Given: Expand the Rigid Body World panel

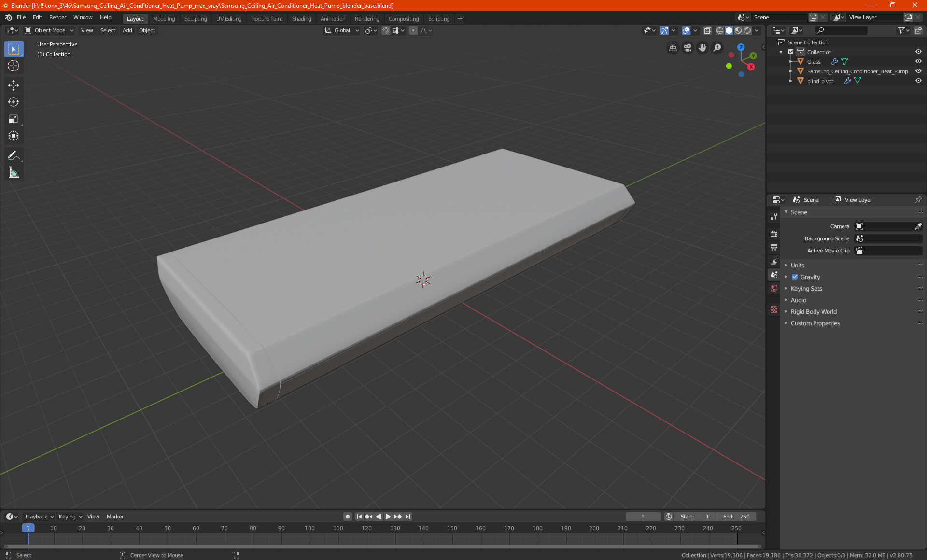Looking at the screenshot, I should [813, 312].
